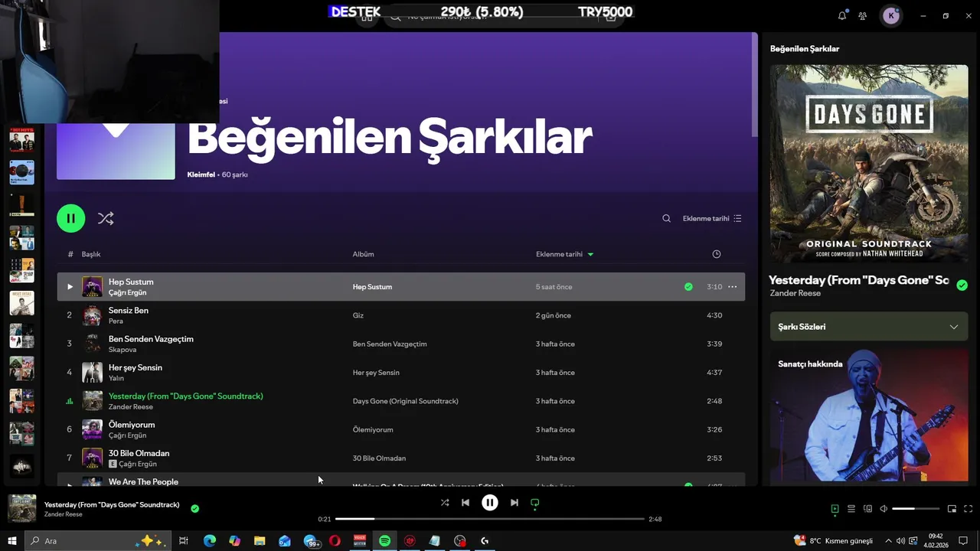
Task: Open Microsoft Edge from the taskbar
Action: 209,541
